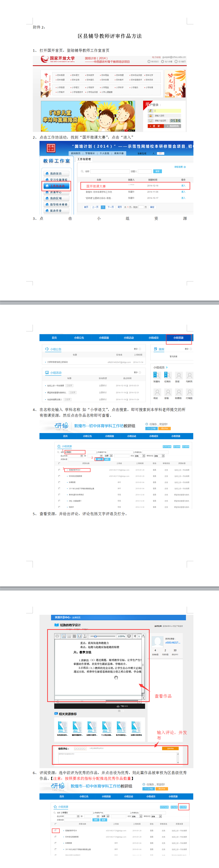Click 进入 link for 国开微课大赛
Image resolution: width=219 pixels, height=868 pixels.
(183, 186)
